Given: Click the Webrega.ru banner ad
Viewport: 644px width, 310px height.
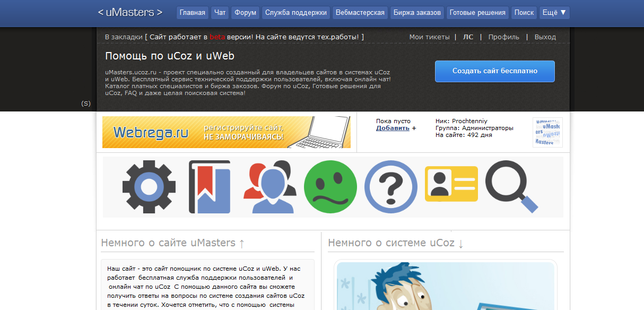Looking at the screenshot, I should (227, 132).
